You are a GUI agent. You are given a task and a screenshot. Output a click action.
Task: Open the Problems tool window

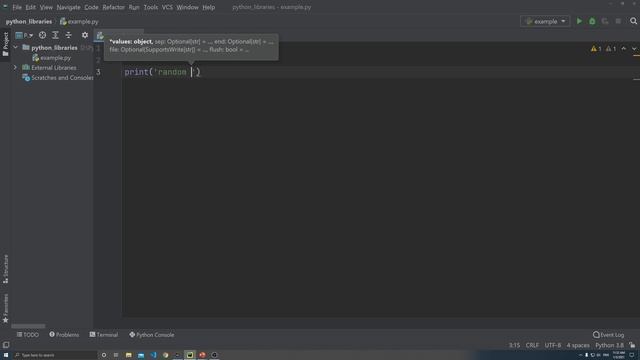(64, 335)
